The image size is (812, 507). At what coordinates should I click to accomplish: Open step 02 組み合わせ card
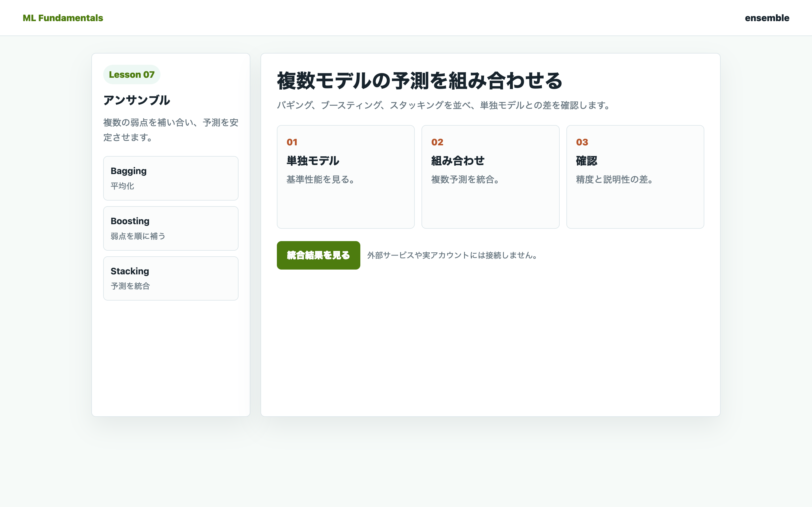coord(490,177)
